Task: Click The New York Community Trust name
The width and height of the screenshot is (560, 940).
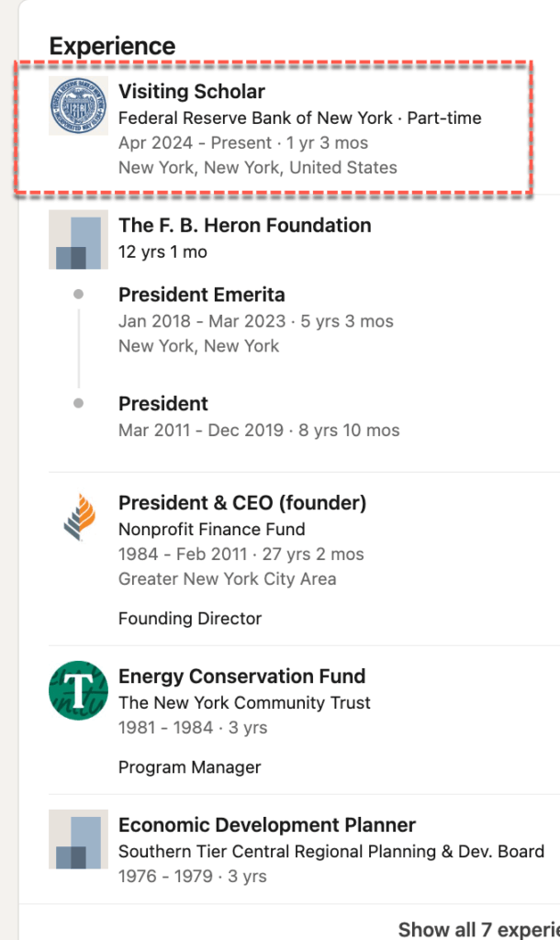Action: (x=244, y=703)
